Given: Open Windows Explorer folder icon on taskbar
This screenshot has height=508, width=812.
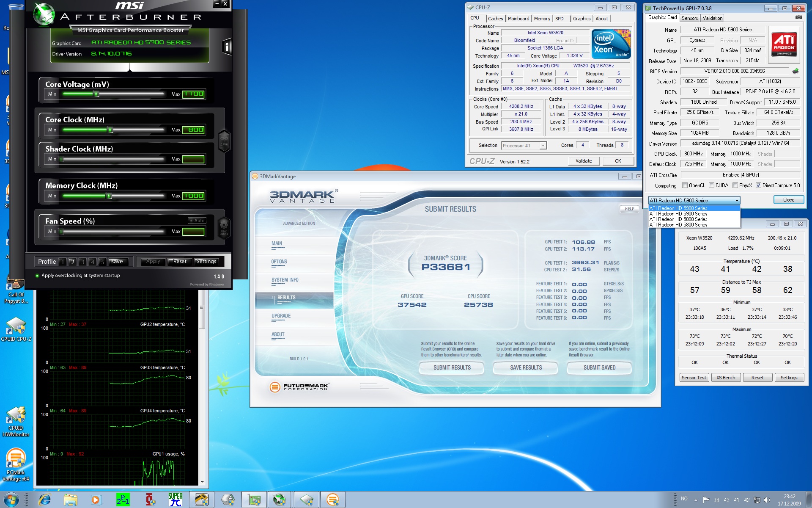Looking at the screenshot, I should [x=70, y=500].
